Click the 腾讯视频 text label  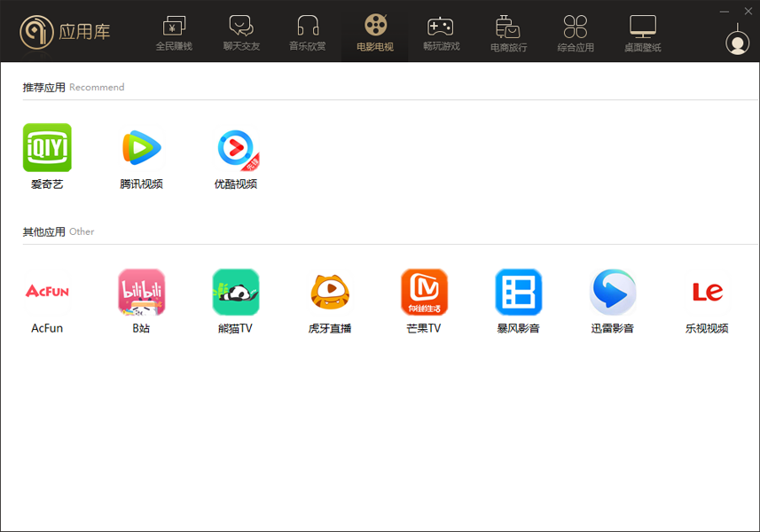coord(142,184)
